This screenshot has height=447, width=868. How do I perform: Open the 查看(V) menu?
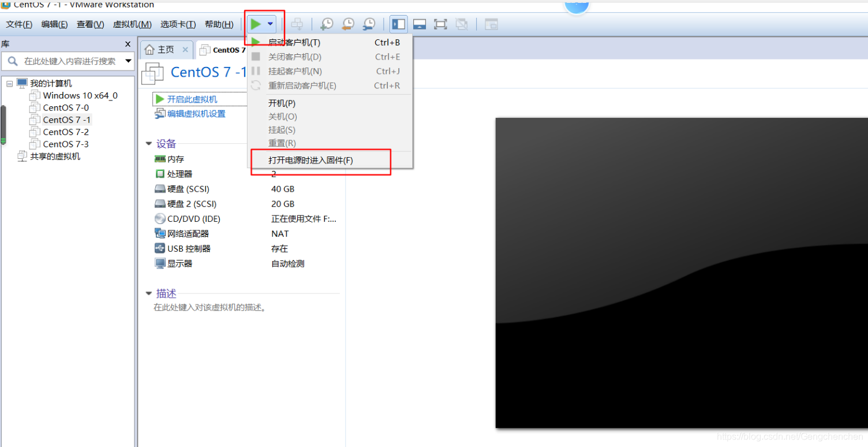coord(90,24)
